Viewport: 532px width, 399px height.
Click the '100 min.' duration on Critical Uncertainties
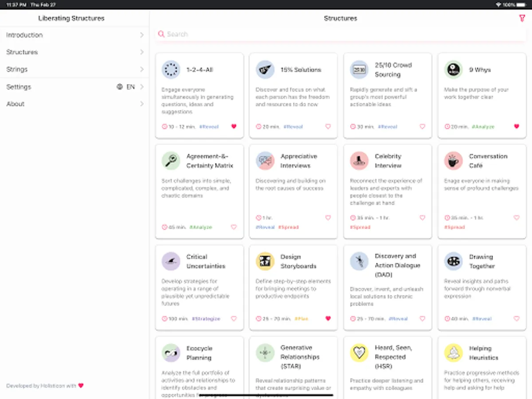178,319
